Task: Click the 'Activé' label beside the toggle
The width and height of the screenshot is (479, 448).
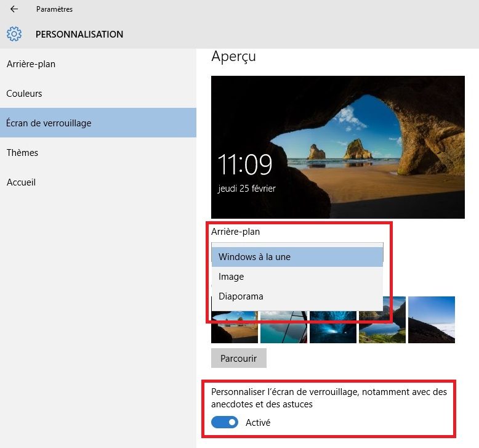Action: (x=257, y=423)
